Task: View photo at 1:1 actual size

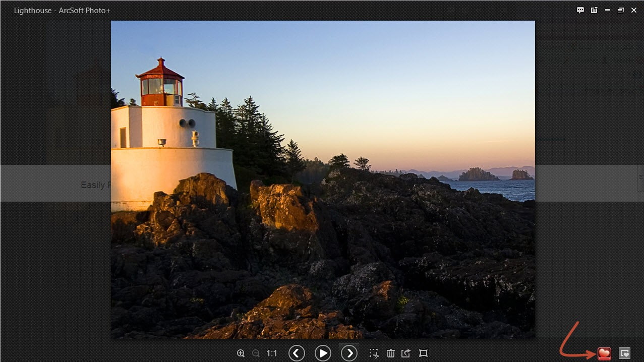Action: (x=271, y=353)
